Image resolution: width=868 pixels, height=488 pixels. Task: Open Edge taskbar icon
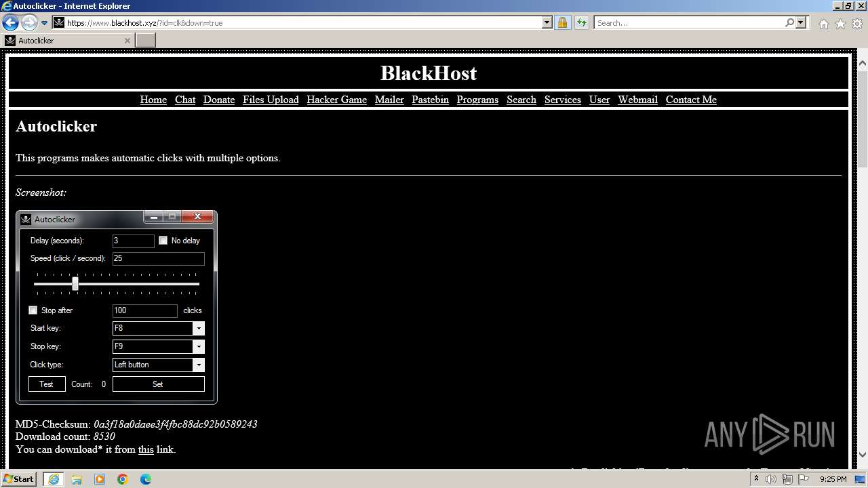146,479
